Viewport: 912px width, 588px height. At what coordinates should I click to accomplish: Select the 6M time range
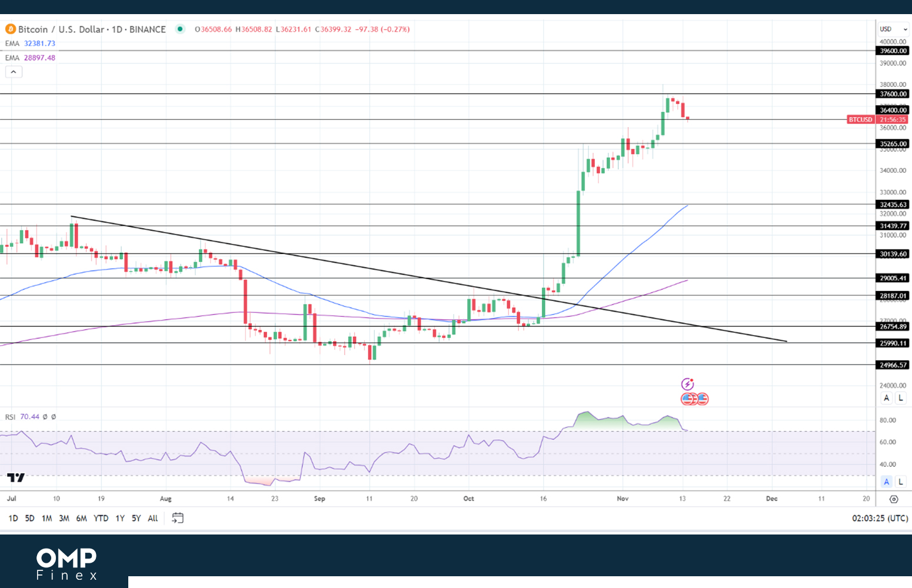(81, 518)
